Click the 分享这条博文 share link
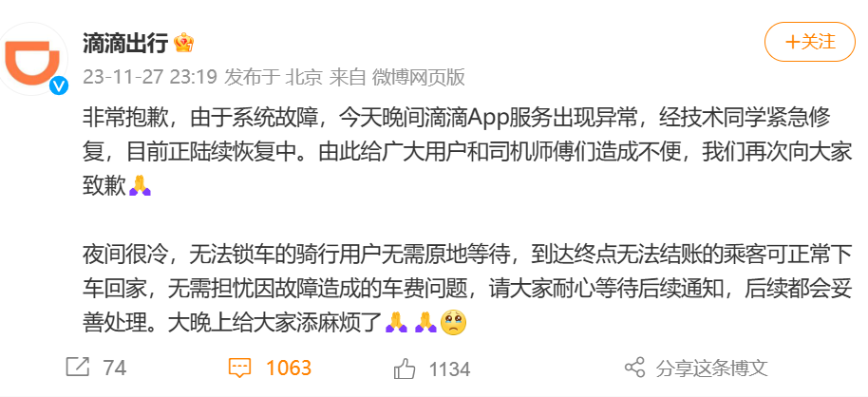868x397 pixels. [x=712, y=369]
